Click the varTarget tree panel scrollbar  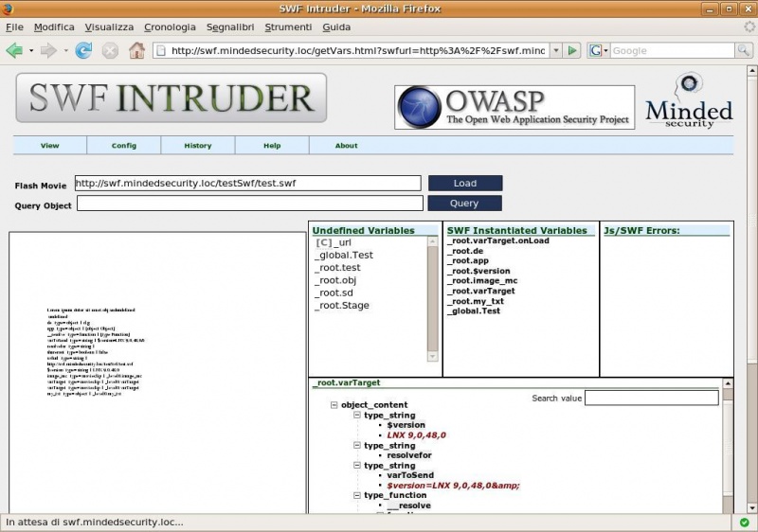coord(728,445)
